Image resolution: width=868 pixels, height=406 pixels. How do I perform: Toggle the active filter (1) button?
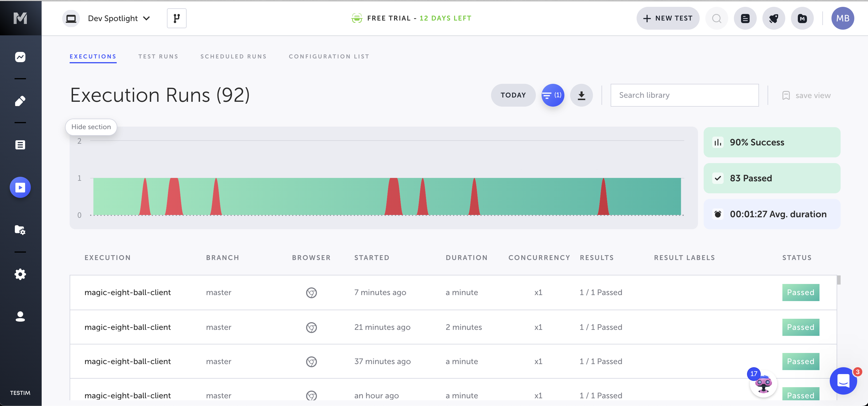pyautogui.click(x=553, y=95)
